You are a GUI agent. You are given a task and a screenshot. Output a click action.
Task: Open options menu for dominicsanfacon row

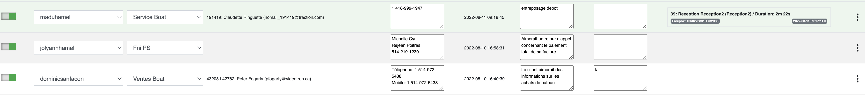pyautogui.click(x=857, y=79)
